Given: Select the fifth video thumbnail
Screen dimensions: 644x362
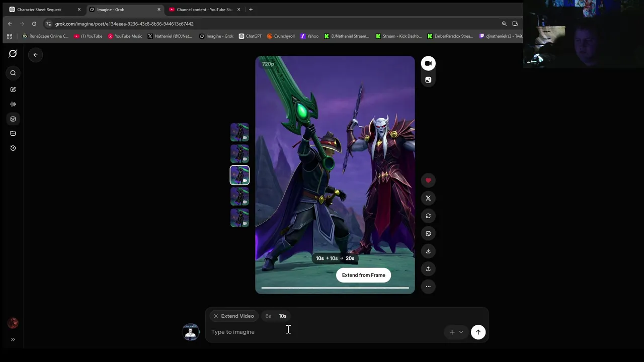Looking at the screenshot, I should click(x=239, y=218).
